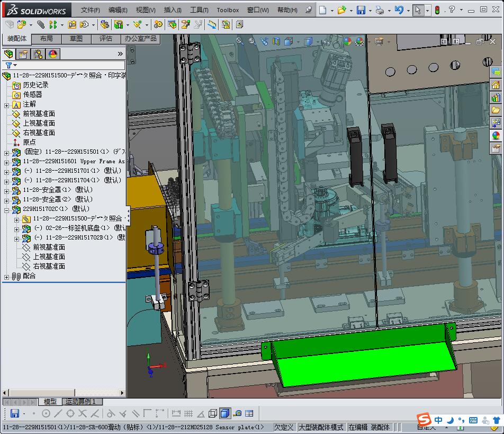
Task: Switch to the ConfigurationManager tab icon
Action: 38,54
